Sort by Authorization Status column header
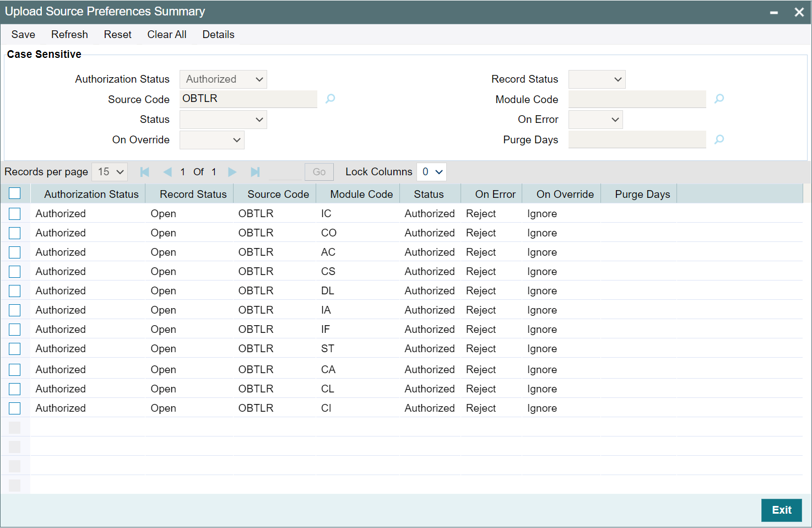The image size is (812, 528). (91, 194)
